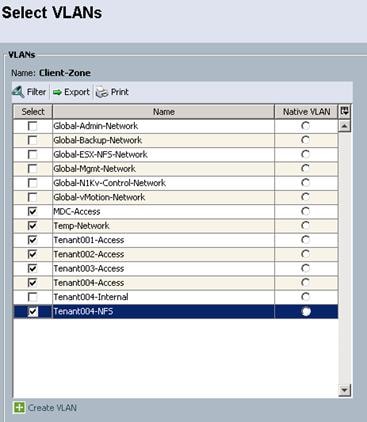Select the Global-Backup-Network name cell
Image resolution: width=367 pixels, height=422 pixels.
[x=163, y=140]
